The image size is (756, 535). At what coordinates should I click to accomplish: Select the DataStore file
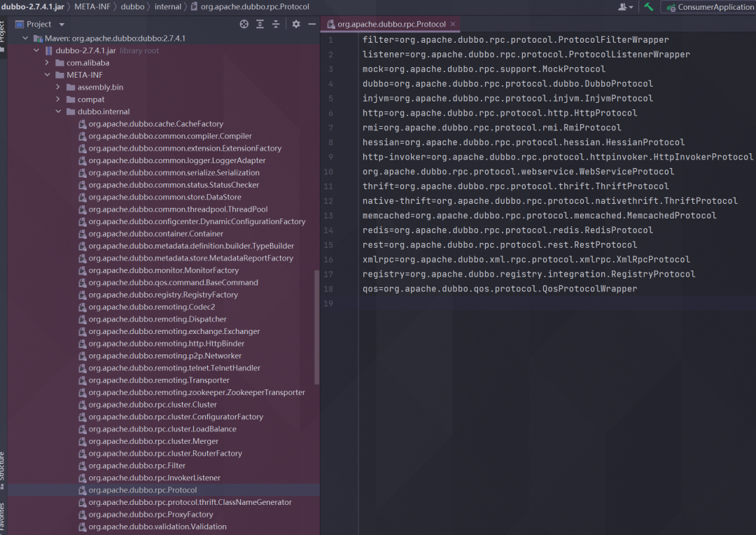[160, 197]
